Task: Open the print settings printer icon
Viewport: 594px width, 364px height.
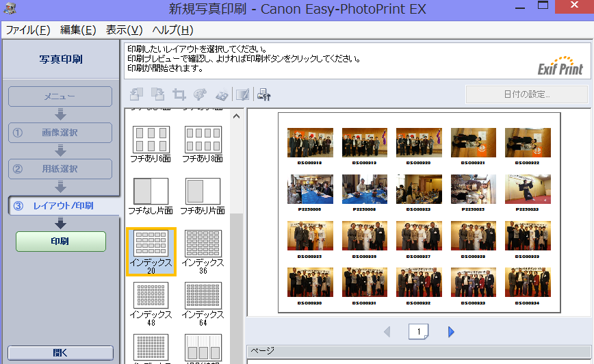Action: (x=263, y=94)
